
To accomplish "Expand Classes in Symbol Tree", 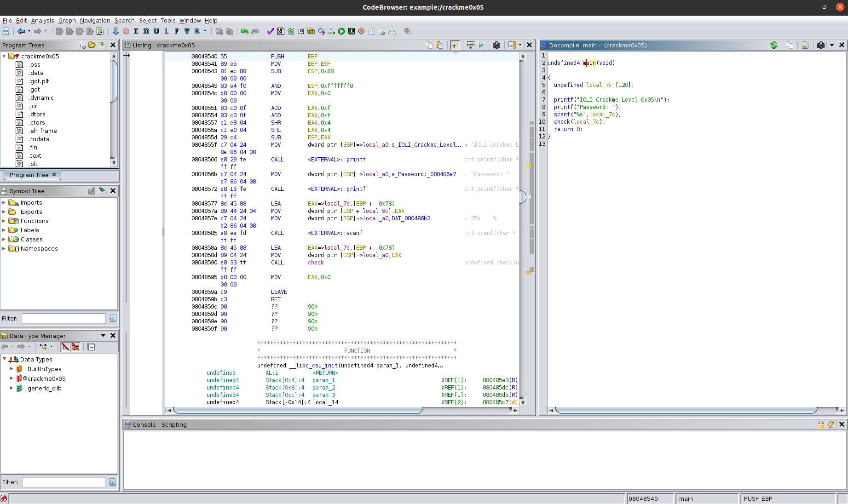I will pos(4,239).
